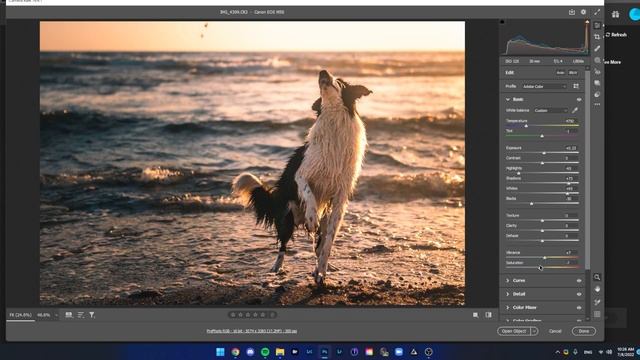
Task: Toggle before/after split view icon
Action: point(488,315)
